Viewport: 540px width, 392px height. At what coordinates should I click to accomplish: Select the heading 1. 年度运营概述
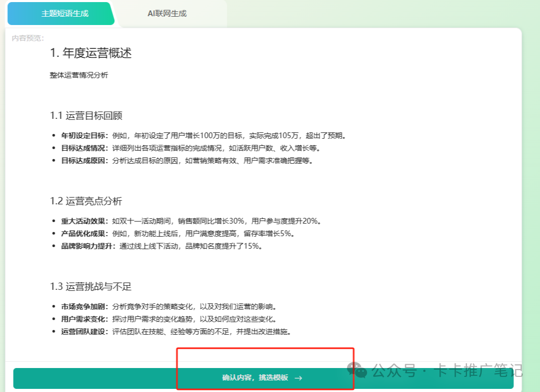[x=91, y=53]
